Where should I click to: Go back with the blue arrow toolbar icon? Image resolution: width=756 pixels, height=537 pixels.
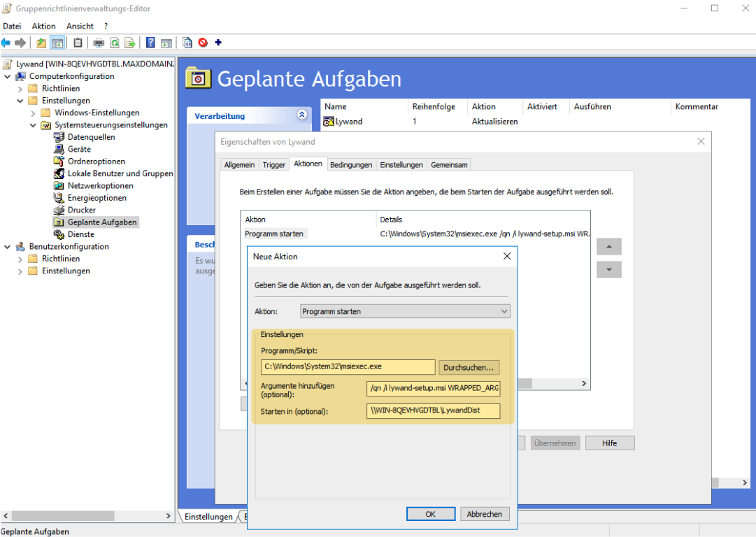pos(6,43)
